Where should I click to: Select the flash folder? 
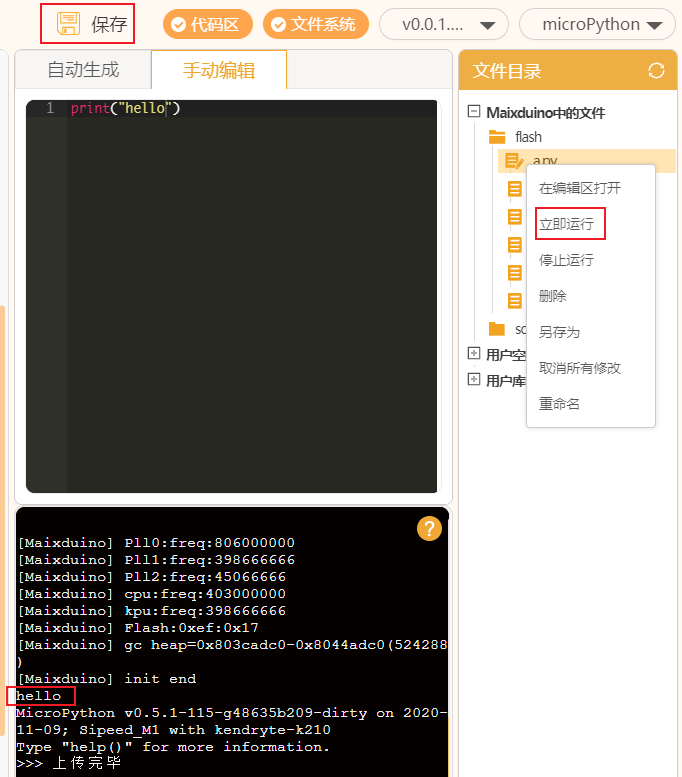coord(515,137)
